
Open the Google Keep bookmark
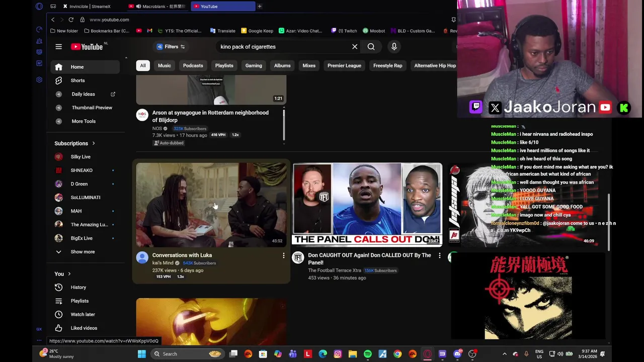(257, 31)
